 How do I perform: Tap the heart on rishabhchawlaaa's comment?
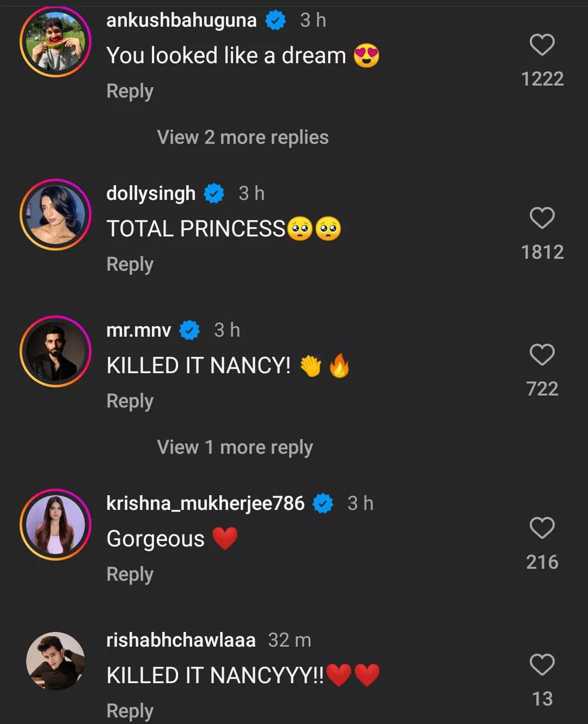tap(542, 665)
